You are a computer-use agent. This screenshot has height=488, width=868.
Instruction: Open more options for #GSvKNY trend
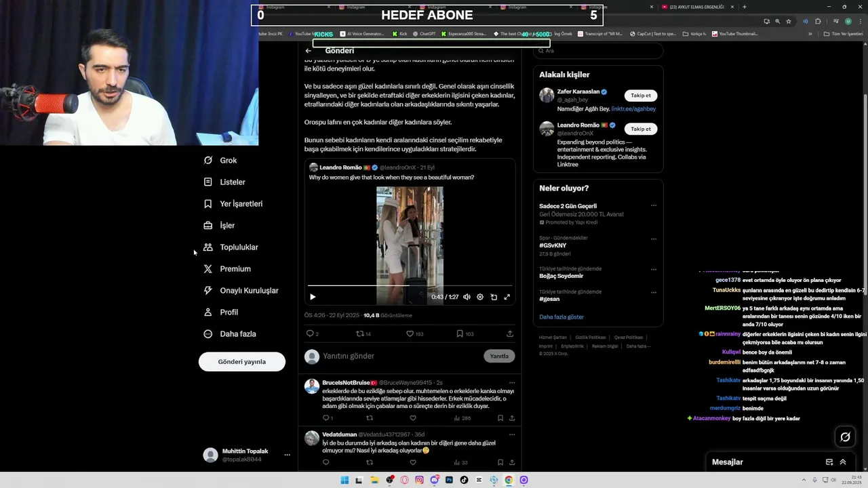coord(654,239)
